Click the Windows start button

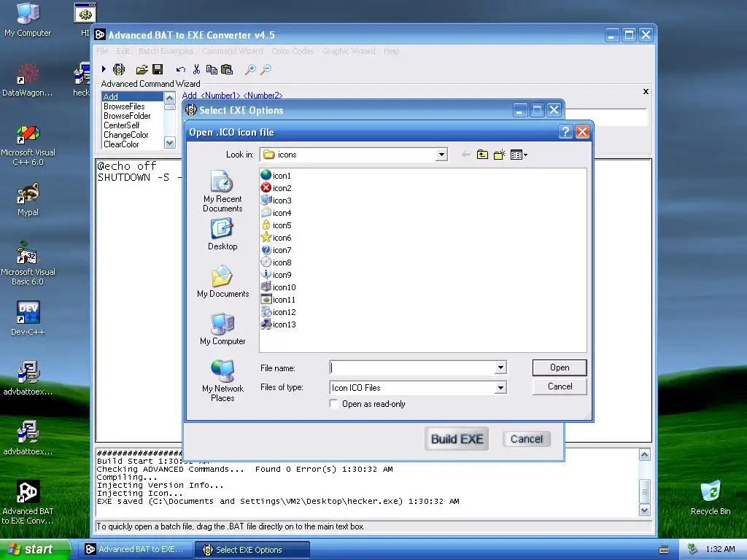tap(35, 550)
